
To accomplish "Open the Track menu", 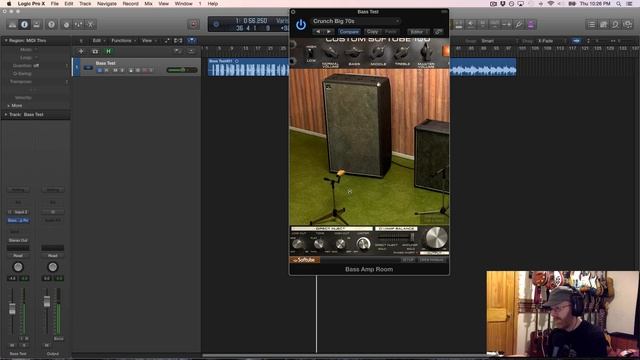I will 85,4.
